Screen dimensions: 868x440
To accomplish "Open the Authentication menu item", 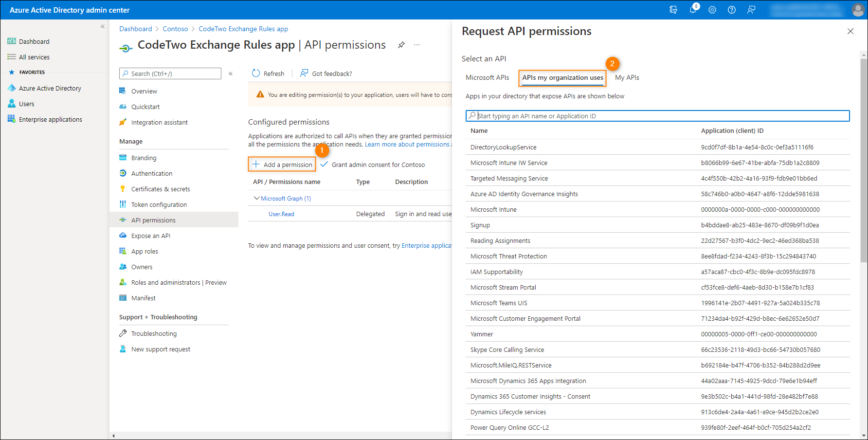I will click(151, 173).
